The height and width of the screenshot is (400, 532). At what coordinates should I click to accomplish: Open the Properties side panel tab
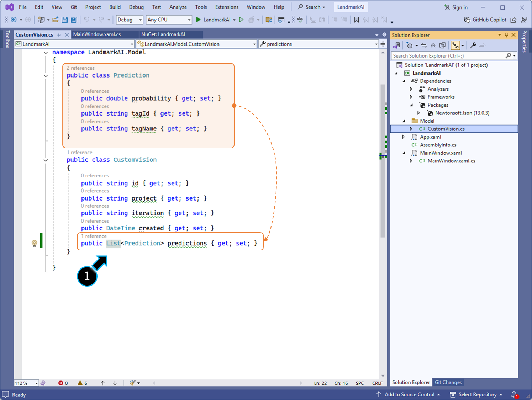coord(524,41)
